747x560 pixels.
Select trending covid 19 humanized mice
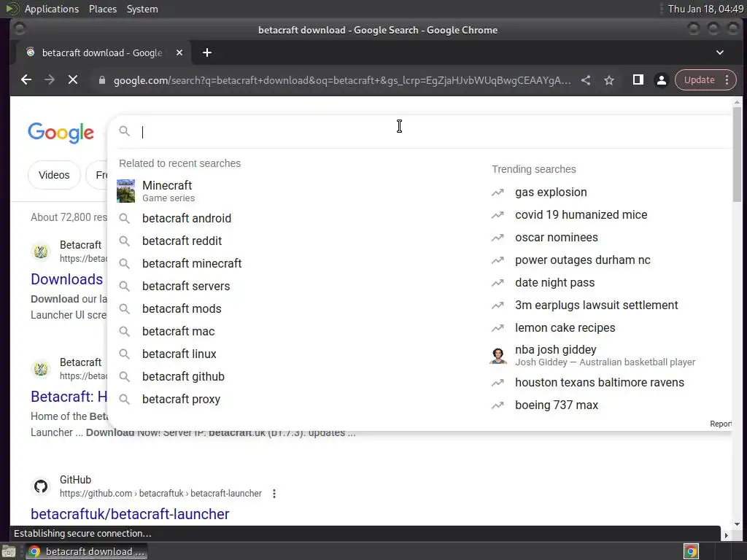pos(581,215)
